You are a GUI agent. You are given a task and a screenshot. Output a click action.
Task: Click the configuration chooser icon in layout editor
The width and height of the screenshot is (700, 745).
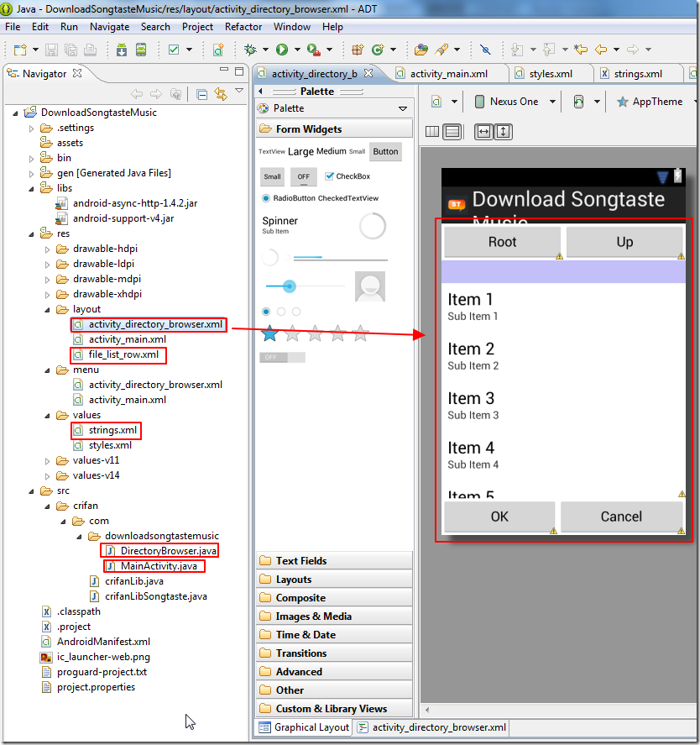(x=436, y=101)
